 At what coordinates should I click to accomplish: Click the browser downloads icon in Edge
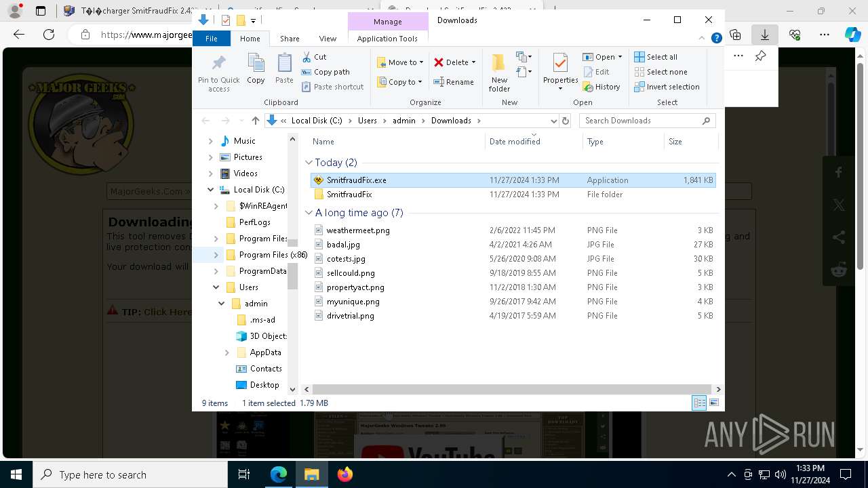(x=765, y=35)
